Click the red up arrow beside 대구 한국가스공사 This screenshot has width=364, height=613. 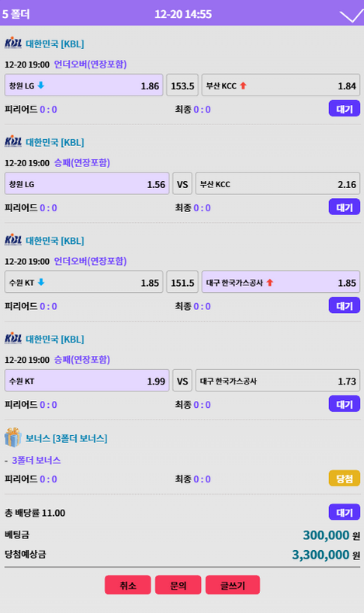269,282
